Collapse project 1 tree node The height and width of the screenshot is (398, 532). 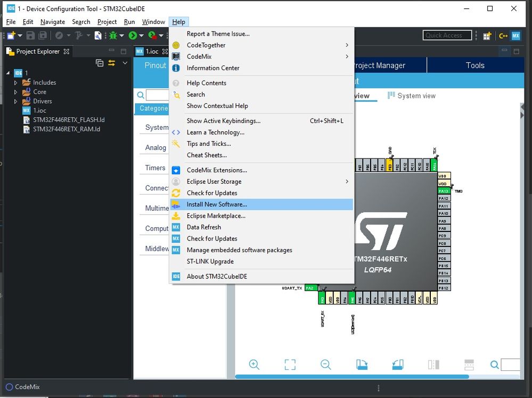coord(8,73)
